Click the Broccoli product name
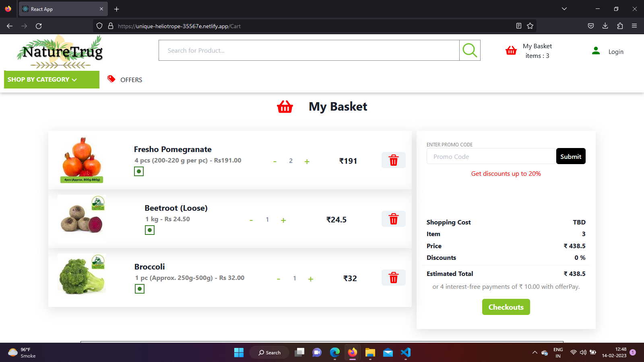Screen dimensions: 644x362 [150, 267]
